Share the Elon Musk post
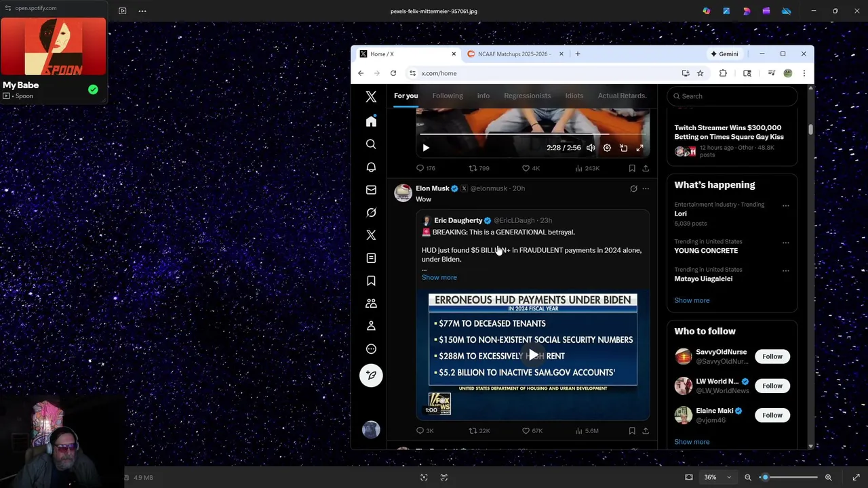This screenshot has height=488, width=868. (x=646, y=430)
